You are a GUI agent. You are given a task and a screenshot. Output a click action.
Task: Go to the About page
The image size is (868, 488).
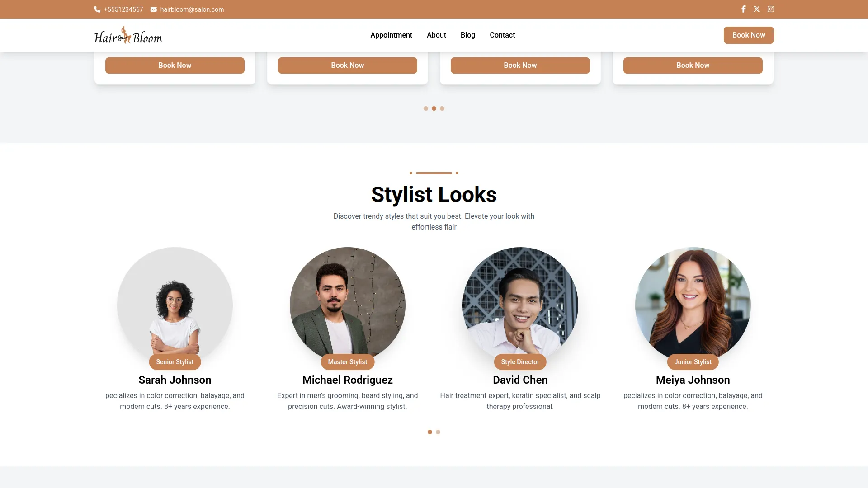[436, 35]
